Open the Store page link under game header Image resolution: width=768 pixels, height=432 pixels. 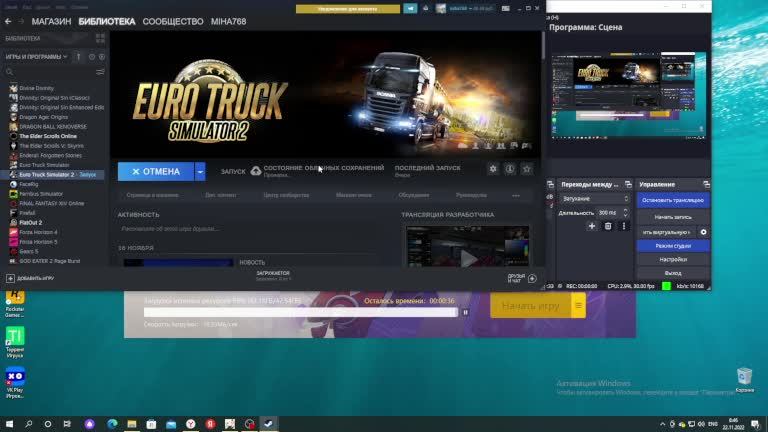click(x=152, y=195)
